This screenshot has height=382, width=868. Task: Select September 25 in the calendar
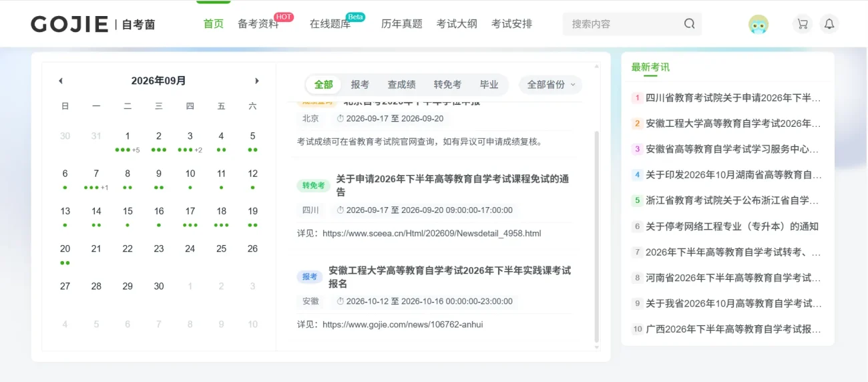[x=221, y=248]
